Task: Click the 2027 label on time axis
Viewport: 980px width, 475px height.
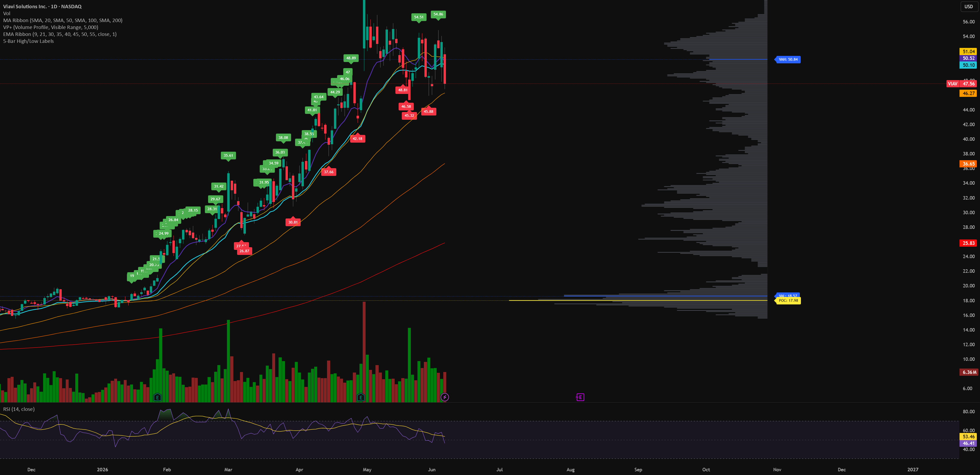Action: [x=913, y=470]
